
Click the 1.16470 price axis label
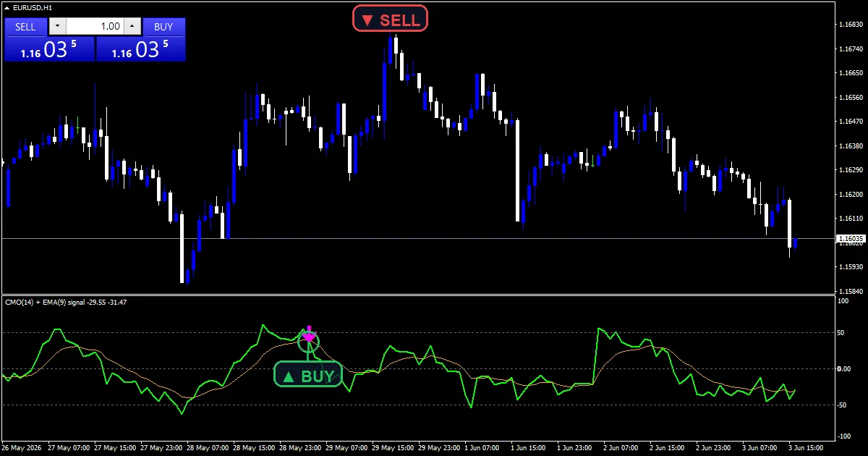(x=850, y=122)
